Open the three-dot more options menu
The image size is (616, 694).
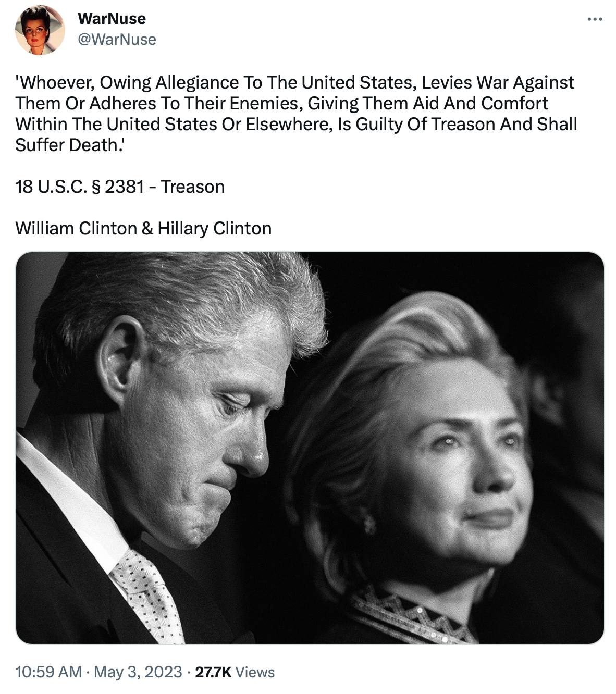coord(595,19)
